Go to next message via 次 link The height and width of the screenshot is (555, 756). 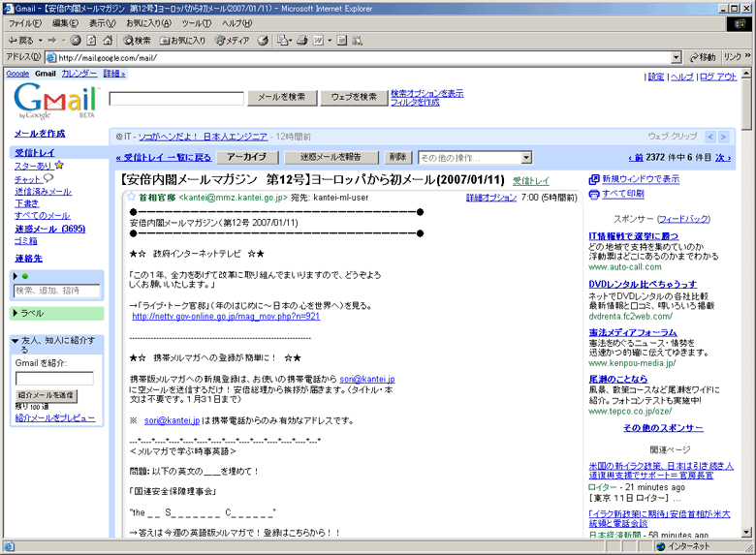[x=722, y=158]
